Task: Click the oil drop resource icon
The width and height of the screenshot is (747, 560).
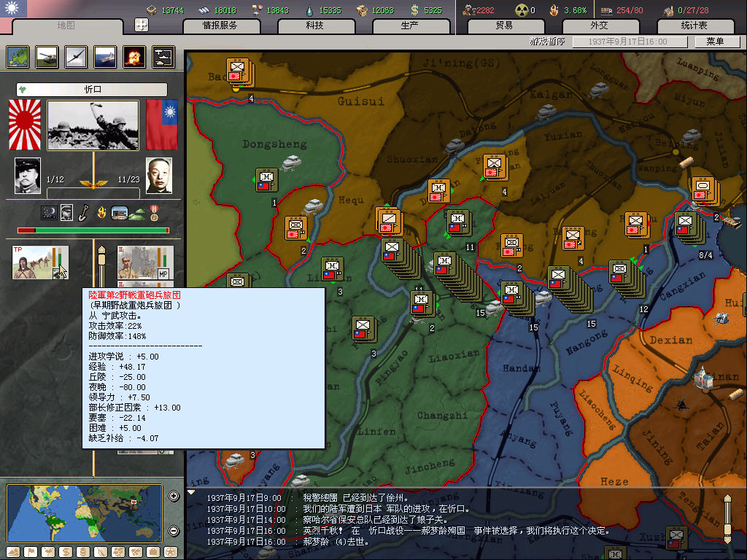Action: 310,10
